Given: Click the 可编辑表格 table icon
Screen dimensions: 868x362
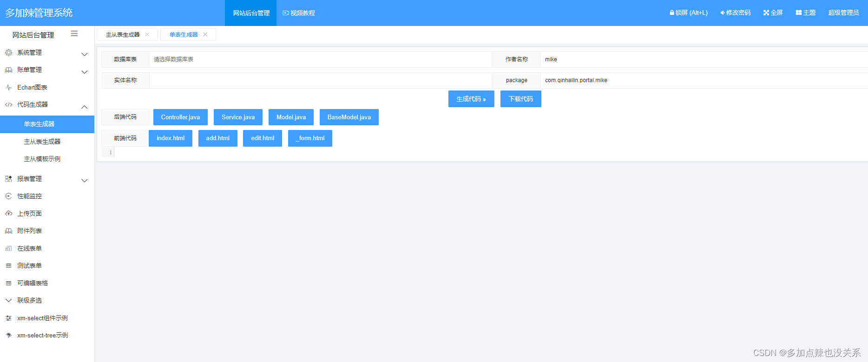Looking at the screenshot, I should click(x=8, y=283).
